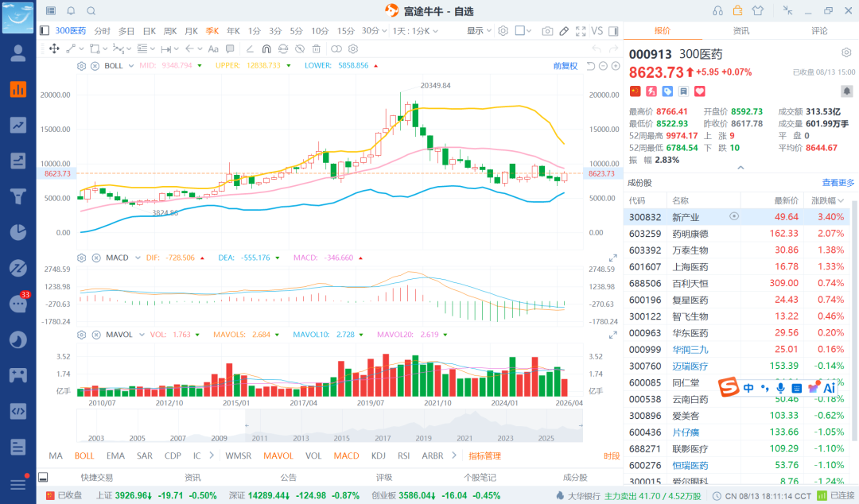Open the 显示 display dropdown

[x=479, y=31]
